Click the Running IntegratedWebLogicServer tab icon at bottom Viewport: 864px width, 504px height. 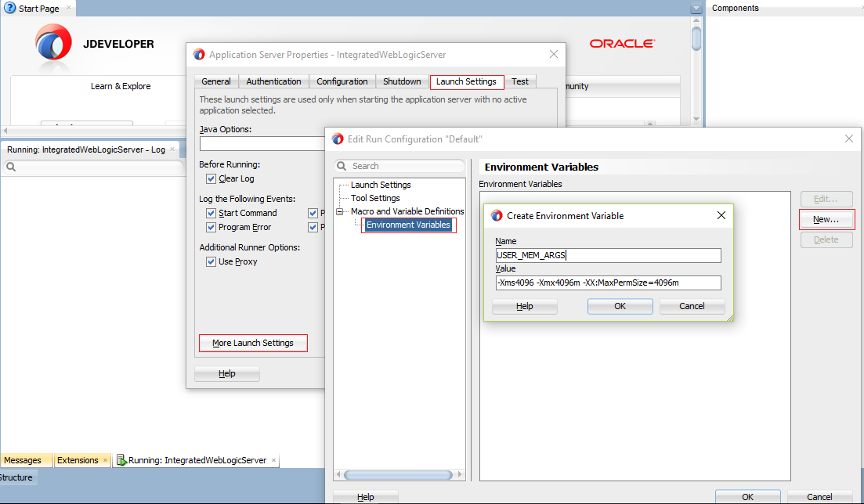pos(121,460)
